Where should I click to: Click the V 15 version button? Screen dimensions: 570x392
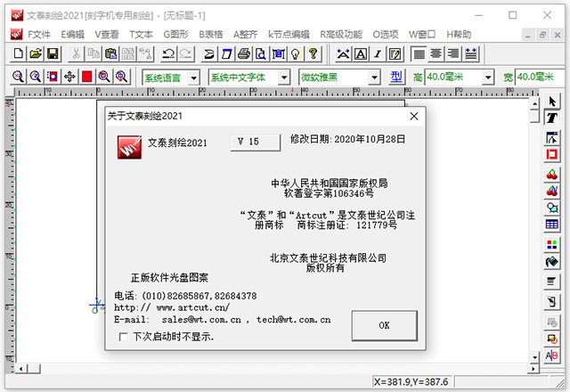[256, 142]
